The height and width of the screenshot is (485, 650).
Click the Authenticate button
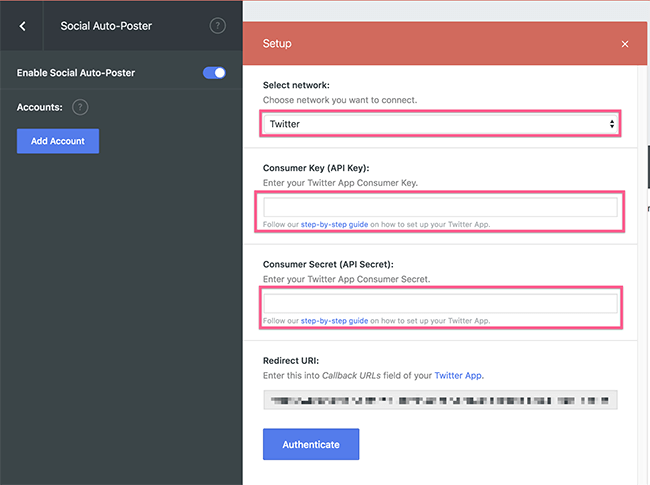311,444
